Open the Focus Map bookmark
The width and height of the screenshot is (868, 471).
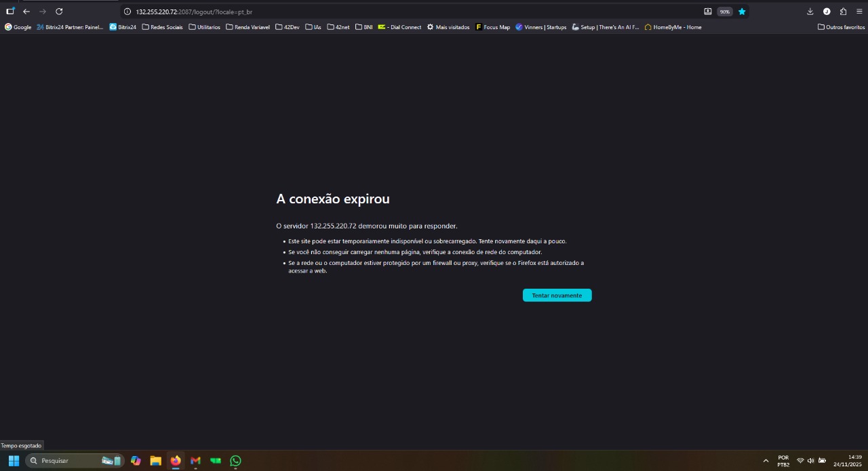[x=492, y=27]
